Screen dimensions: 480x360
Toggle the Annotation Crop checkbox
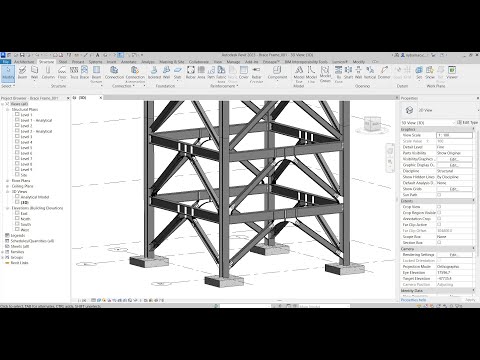click(439, 219)
